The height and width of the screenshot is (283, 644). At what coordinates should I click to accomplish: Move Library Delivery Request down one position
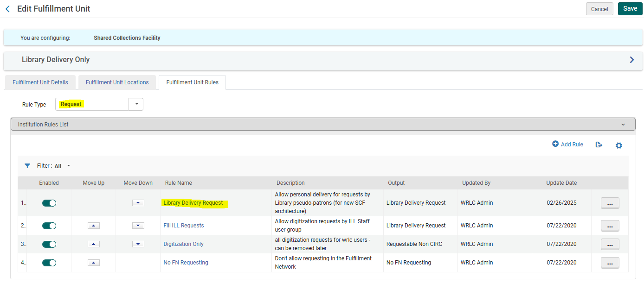coord(138,202)
